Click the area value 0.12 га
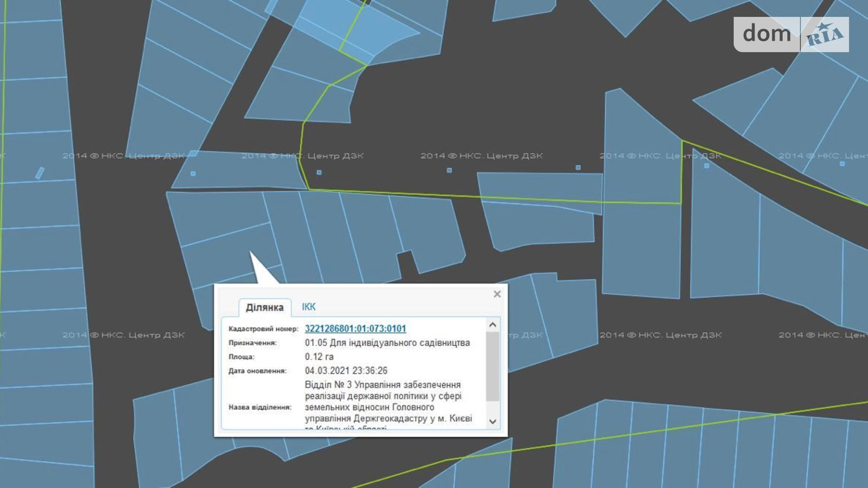This screenshot has width=868, height=488. click(x=319, y=357)
